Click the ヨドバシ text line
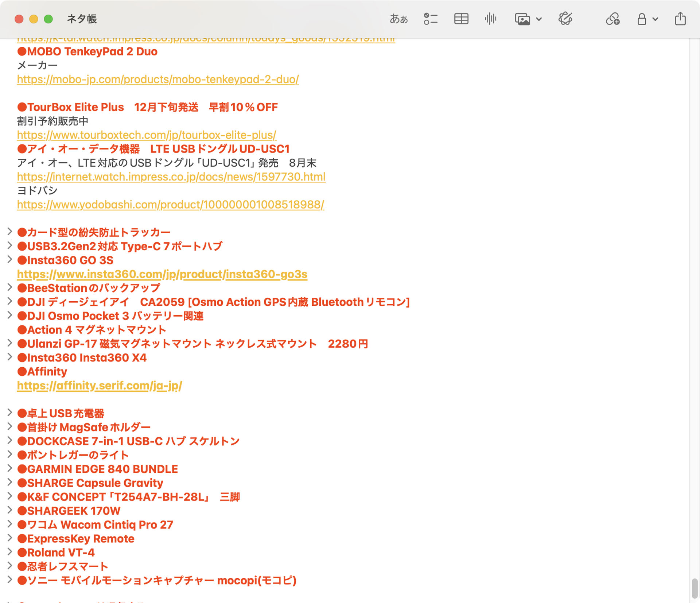The image size is (700, 603). 37,190
